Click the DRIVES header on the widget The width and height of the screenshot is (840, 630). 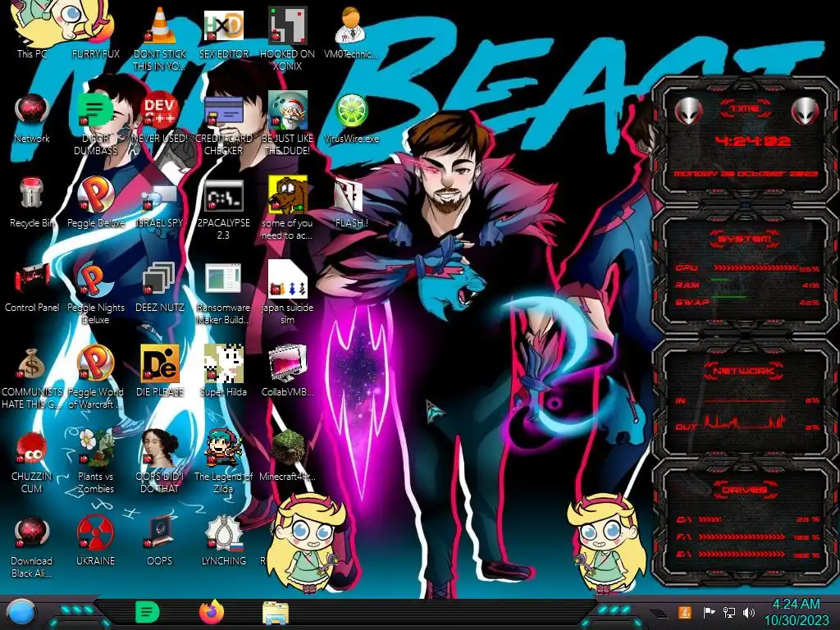coord(743,490)
